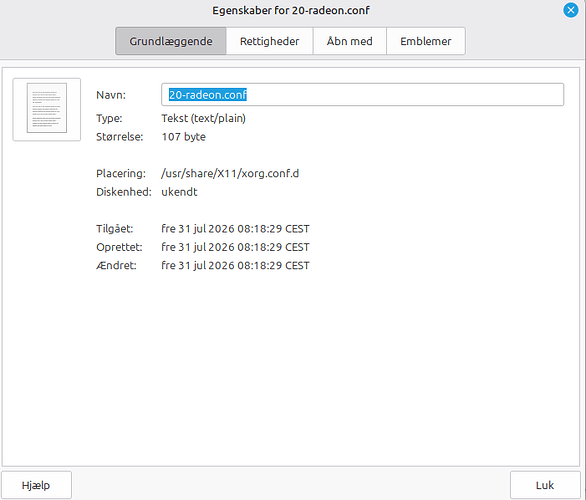Image resolution: width=586 pixels, height=500 pixels.
Task: Click the Tekst (text/plain) type value
Action: point(203,118)
